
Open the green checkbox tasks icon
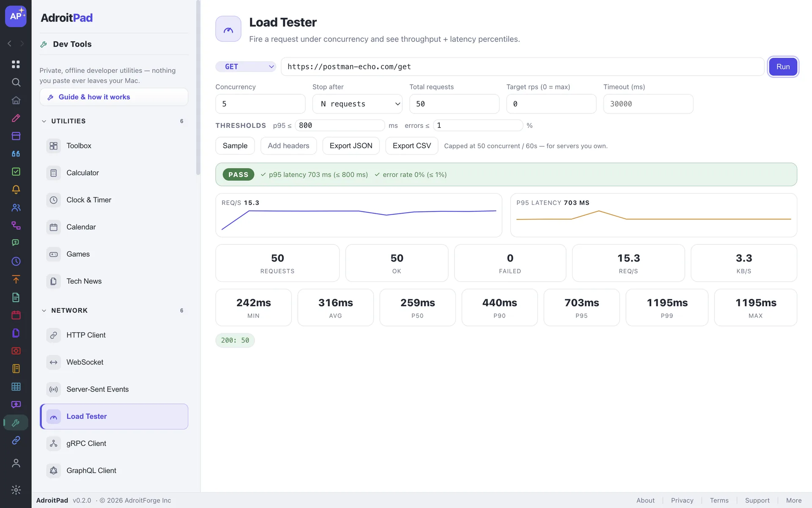pyautogui.click(x=16, y=171)
